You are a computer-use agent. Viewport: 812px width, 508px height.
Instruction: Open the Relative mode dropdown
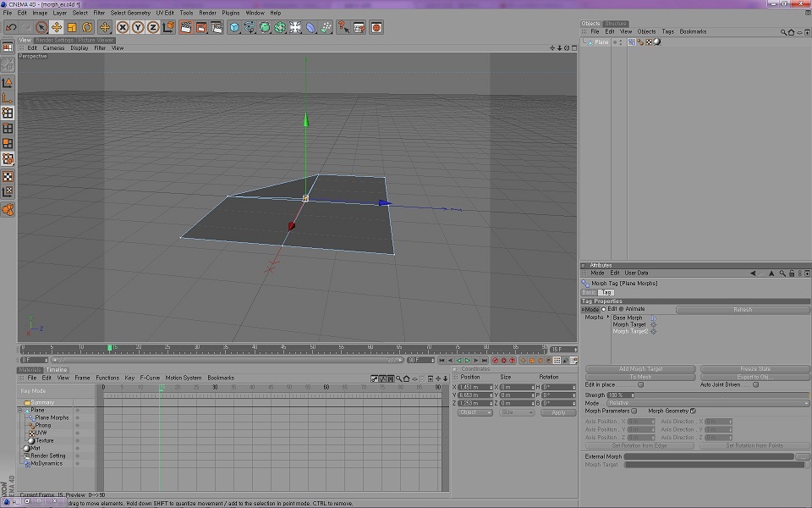coord(709,403)
